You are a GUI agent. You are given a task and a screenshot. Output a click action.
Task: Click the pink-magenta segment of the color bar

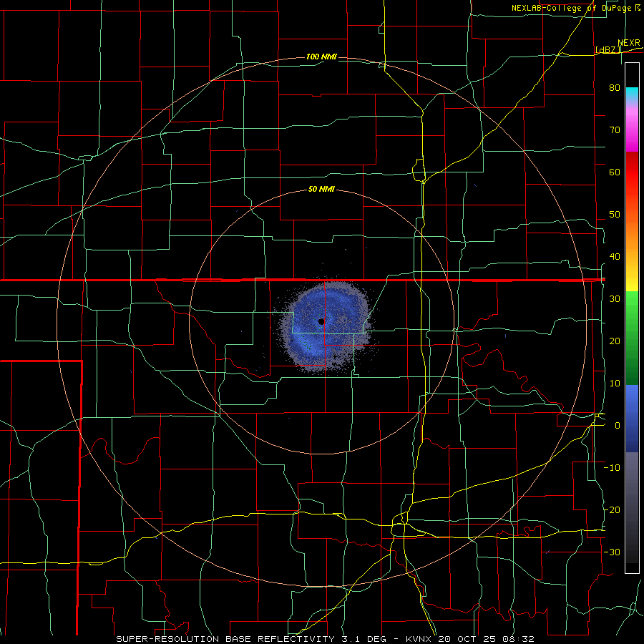click(x=632, y=127)
